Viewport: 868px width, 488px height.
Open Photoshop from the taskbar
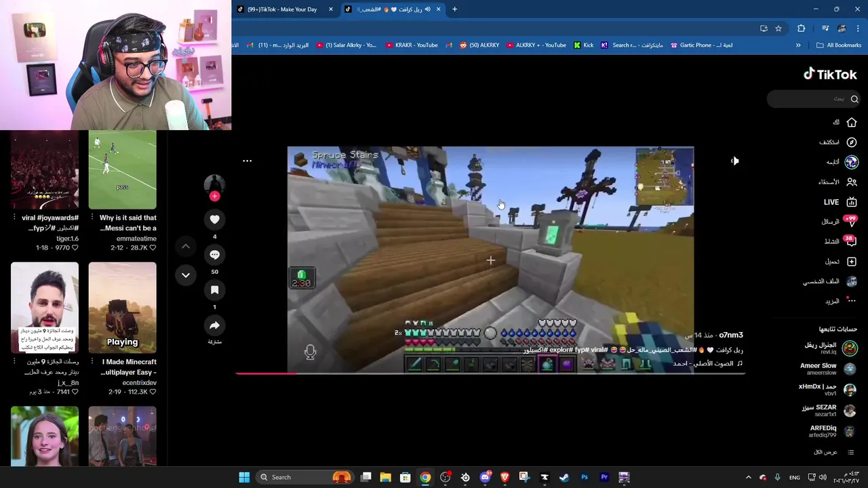click(585, 477)
